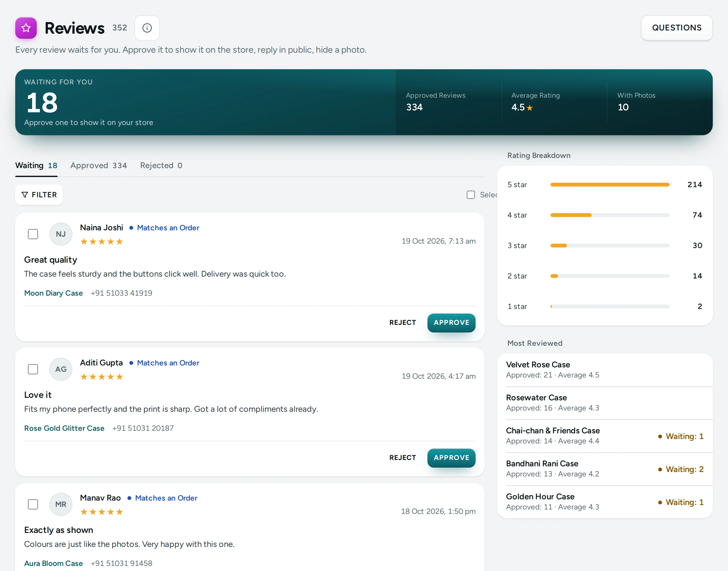The height and width of the screenshot is (571, 728).
Task: Approve Aditi Gupta's review
Action: pos(452,457)
